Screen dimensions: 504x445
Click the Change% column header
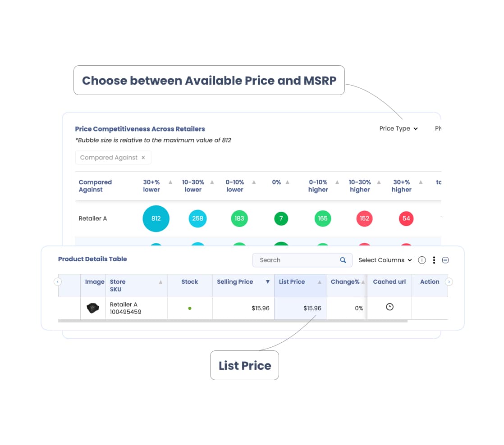345,282
